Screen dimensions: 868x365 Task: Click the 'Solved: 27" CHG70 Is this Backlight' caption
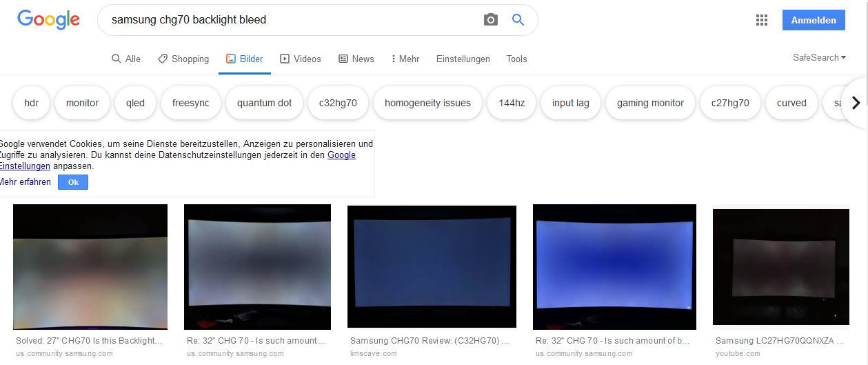pos(89,341)
